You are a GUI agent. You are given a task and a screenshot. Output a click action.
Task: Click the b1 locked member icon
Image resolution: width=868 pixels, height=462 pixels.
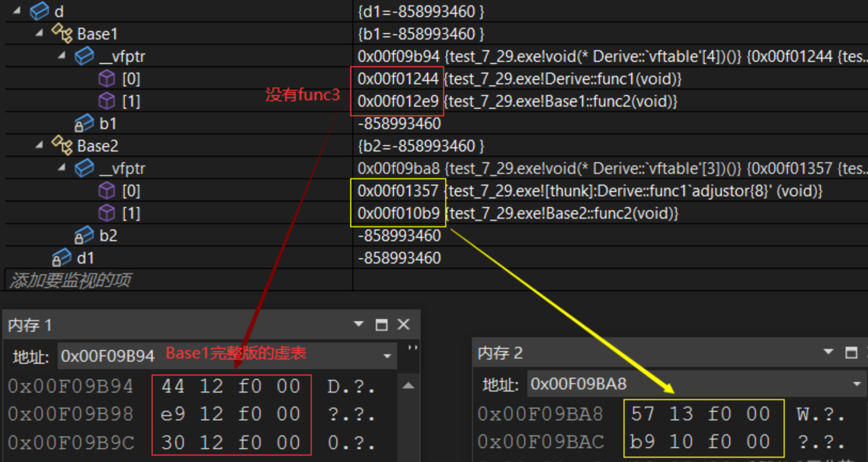(84, 123)
